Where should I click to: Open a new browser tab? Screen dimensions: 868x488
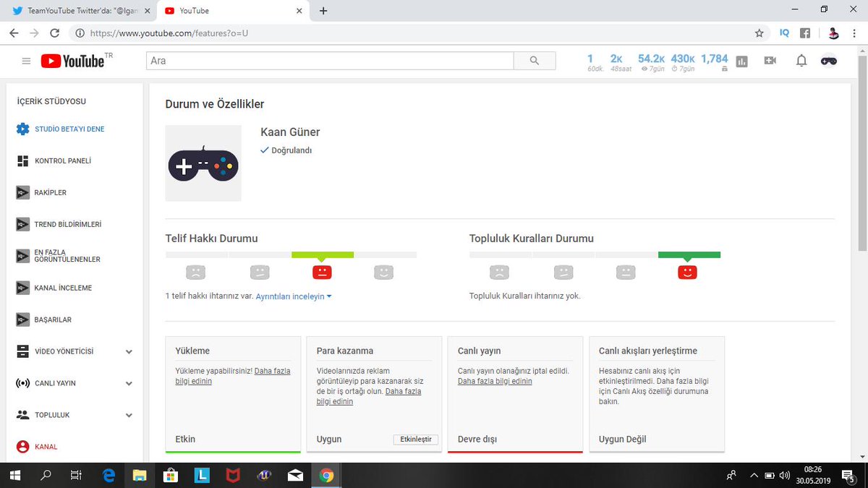click(323, 11)
